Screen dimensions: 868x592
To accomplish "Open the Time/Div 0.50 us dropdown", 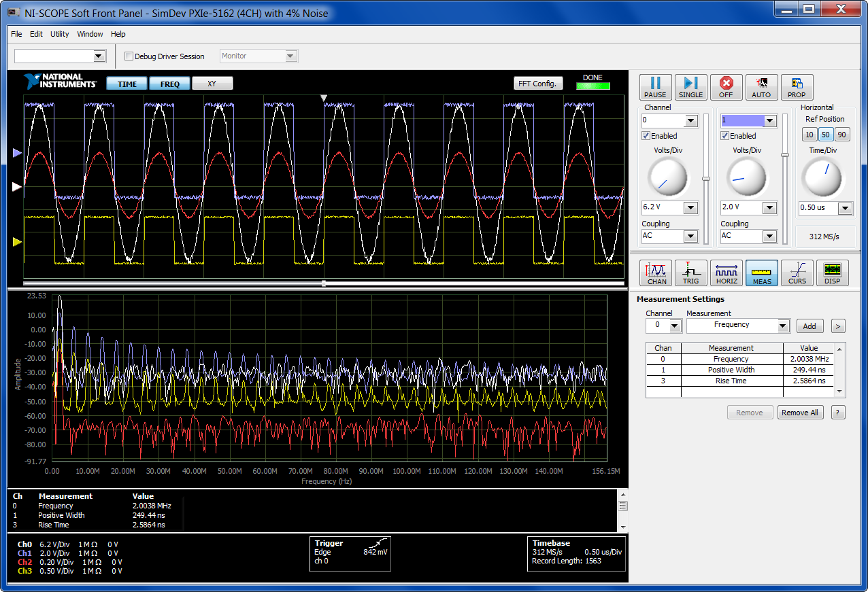I will 845,208.
